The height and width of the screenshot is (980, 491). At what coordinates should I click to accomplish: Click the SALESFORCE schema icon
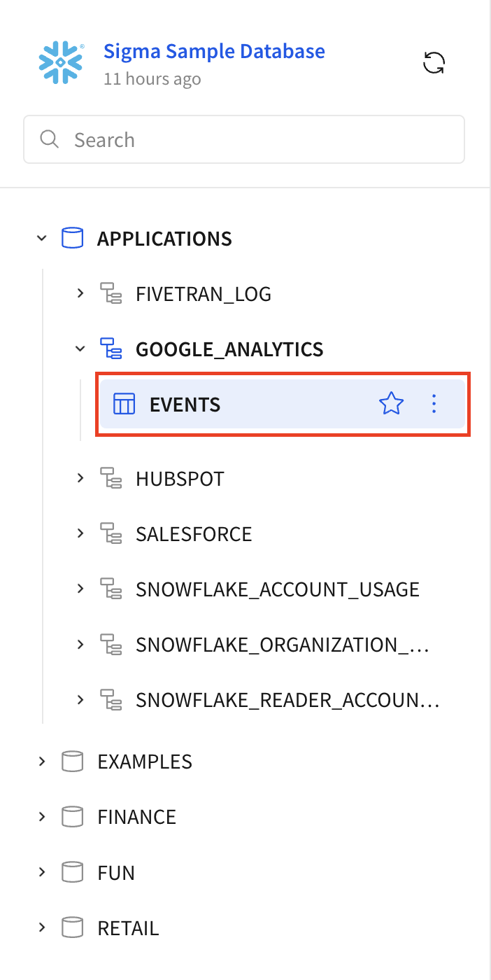pos(111,534)
